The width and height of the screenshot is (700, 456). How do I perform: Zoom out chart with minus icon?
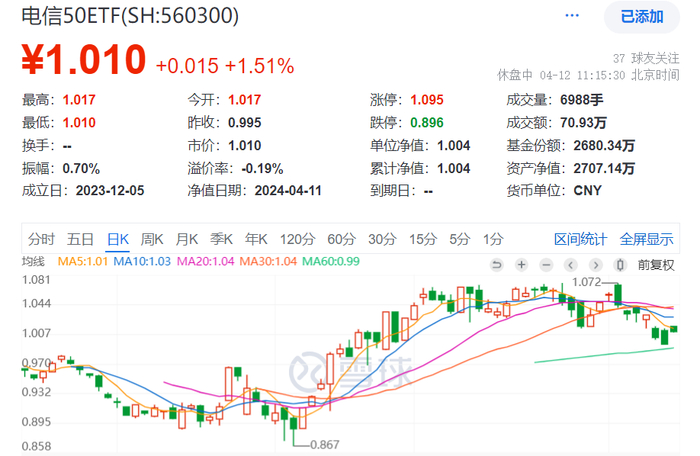click(546, 265)
